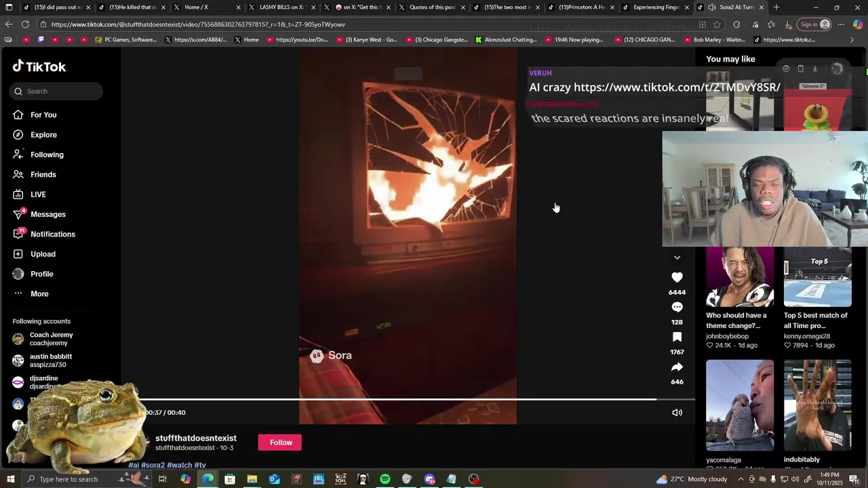The image size is (868, 488).
Task: Share the video using the arrow icon
Action: click(677, 367)
